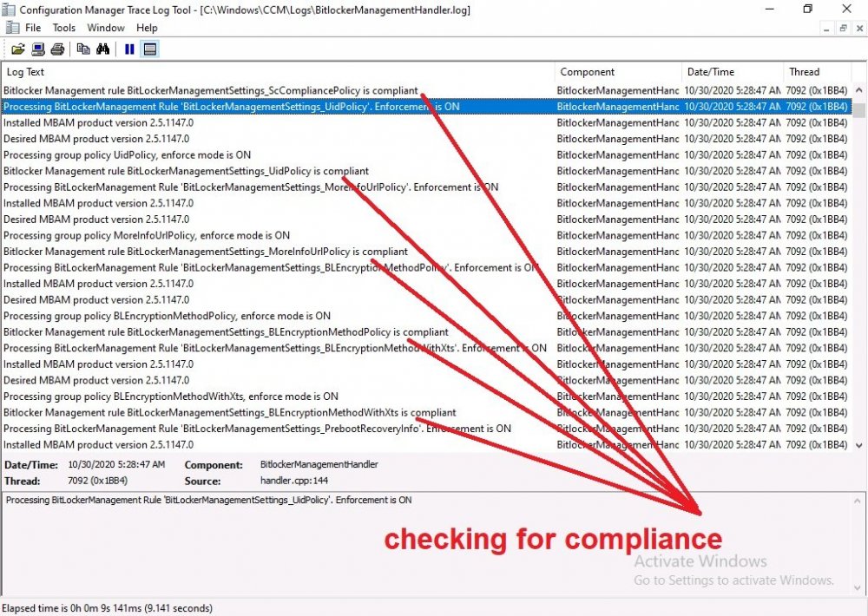Select row 'ScCompliancePolicy is compliant'
The width and height of the screenshot is (868, 616).
426,90
